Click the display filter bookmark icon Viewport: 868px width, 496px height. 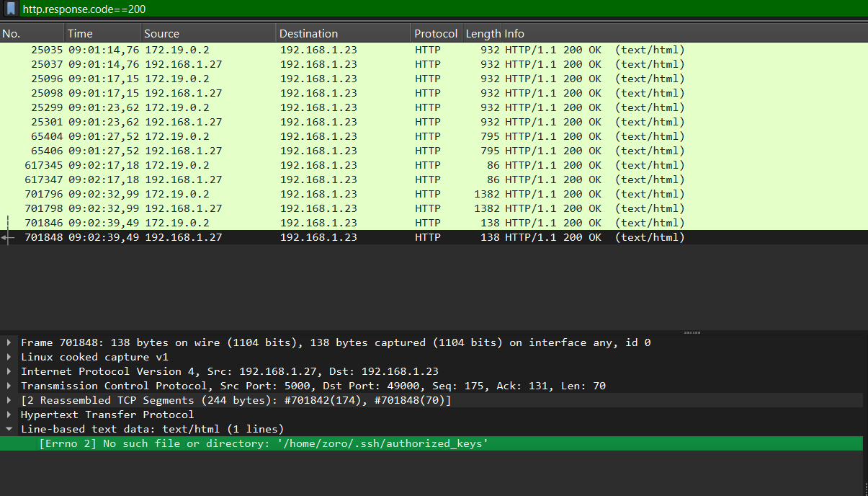point(11,9)
